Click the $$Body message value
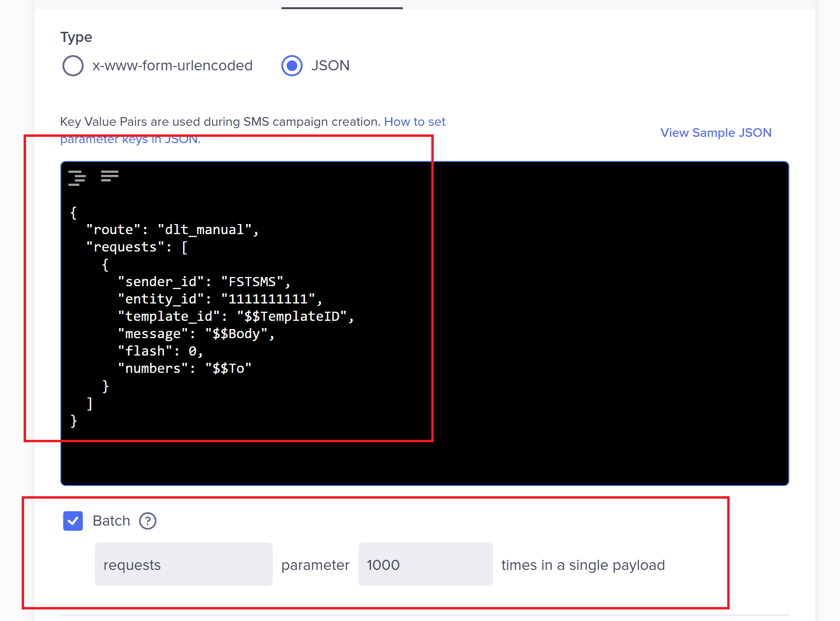 (x=236, y=334)
